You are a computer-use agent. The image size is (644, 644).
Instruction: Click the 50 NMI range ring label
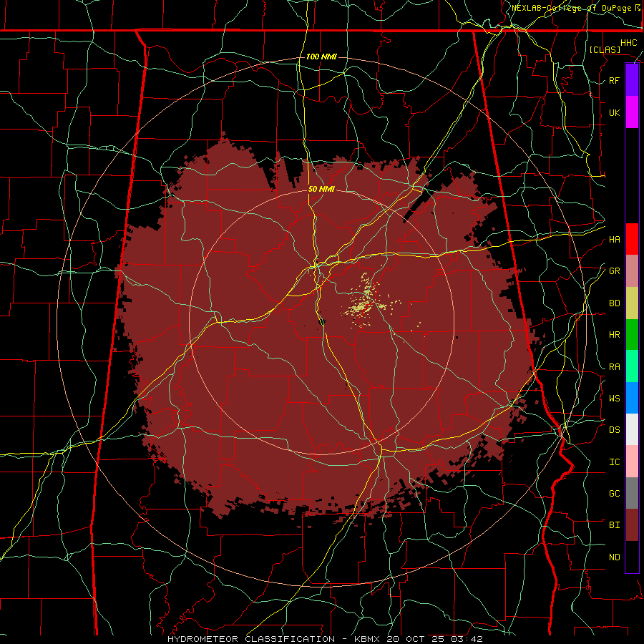pos(321,189)
